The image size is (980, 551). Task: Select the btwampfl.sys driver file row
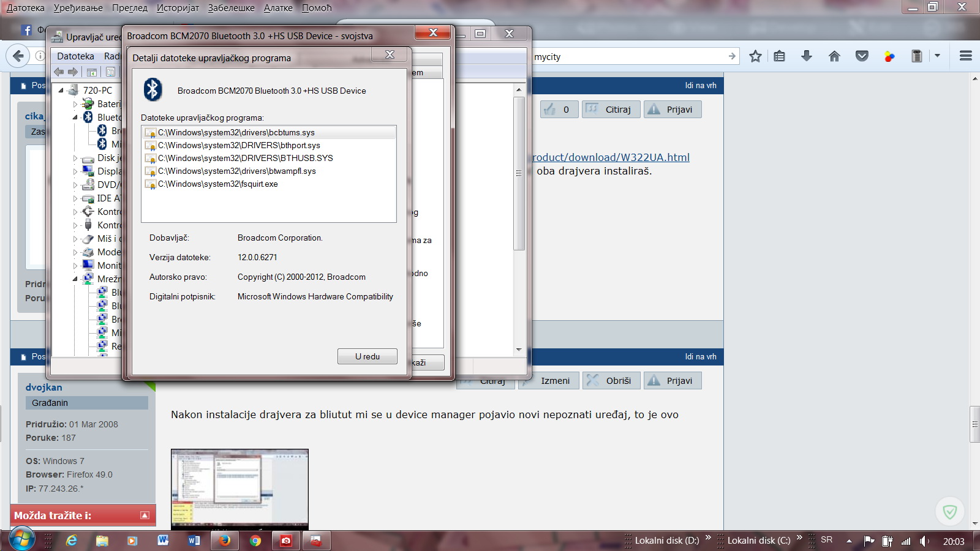(269, 171)
